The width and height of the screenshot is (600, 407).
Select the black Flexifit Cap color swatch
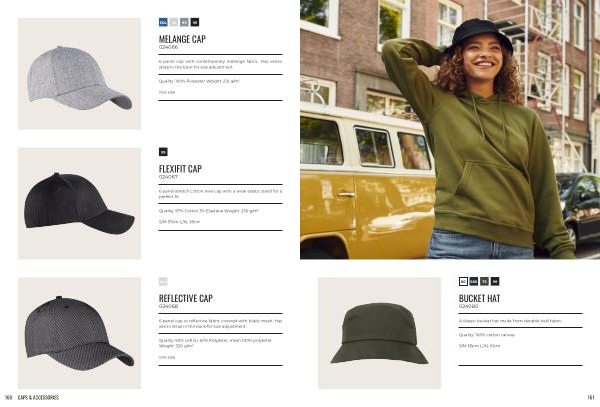click(x=163, y=152)
